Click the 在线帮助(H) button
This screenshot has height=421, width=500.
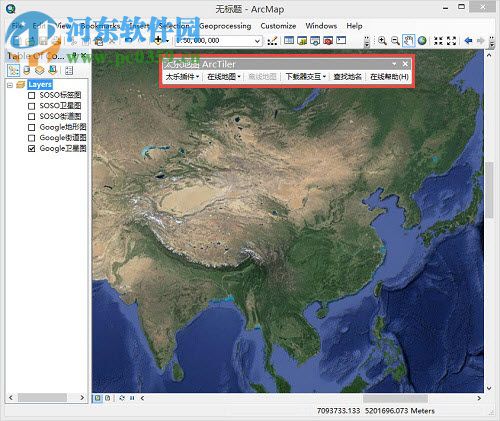coord(389,77)
